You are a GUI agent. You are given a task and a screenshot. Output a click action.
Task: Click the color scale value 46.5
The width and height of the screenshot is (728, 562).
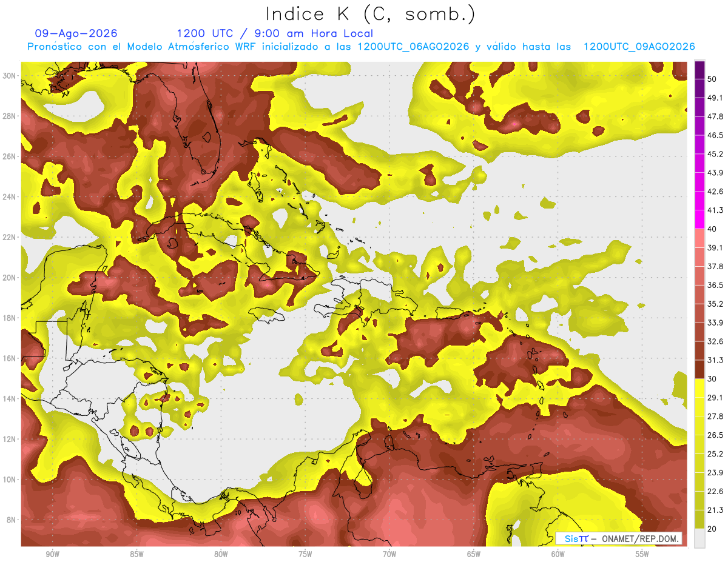pos(715,135)
